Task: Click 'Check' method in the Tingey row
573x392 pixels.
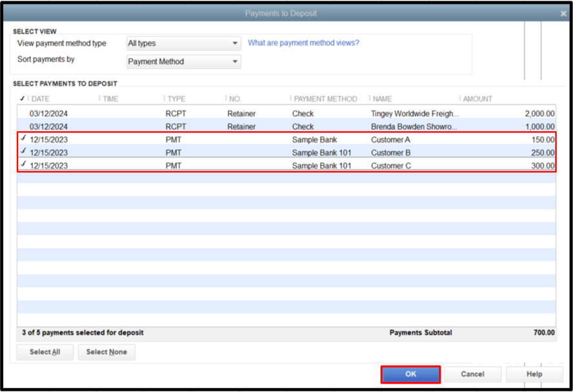Action: coord(303,114)
